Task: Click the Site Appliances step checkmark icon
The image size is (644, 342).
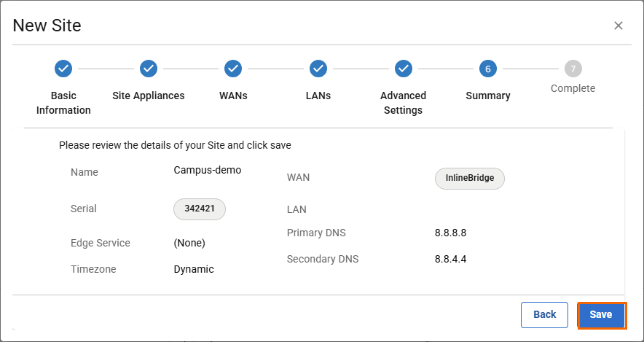Action: (149, 69)
